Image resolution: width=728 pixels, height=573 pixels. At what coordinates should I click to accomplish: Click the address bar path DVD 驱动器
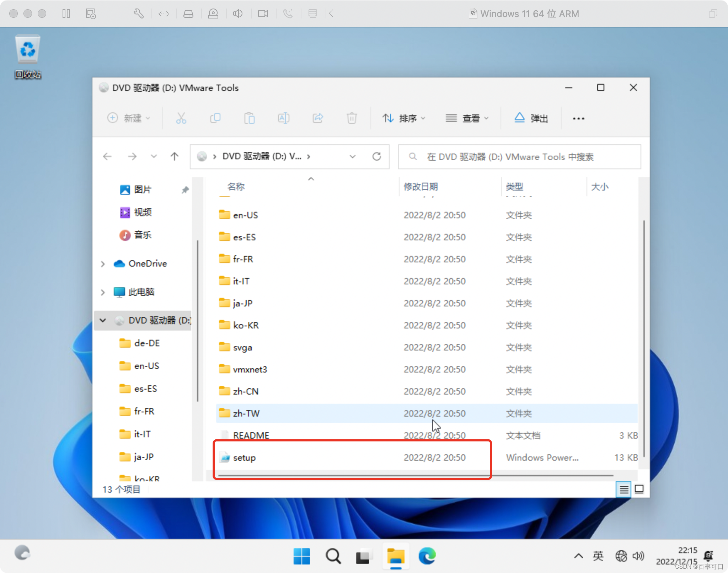(x=262, y=156)
